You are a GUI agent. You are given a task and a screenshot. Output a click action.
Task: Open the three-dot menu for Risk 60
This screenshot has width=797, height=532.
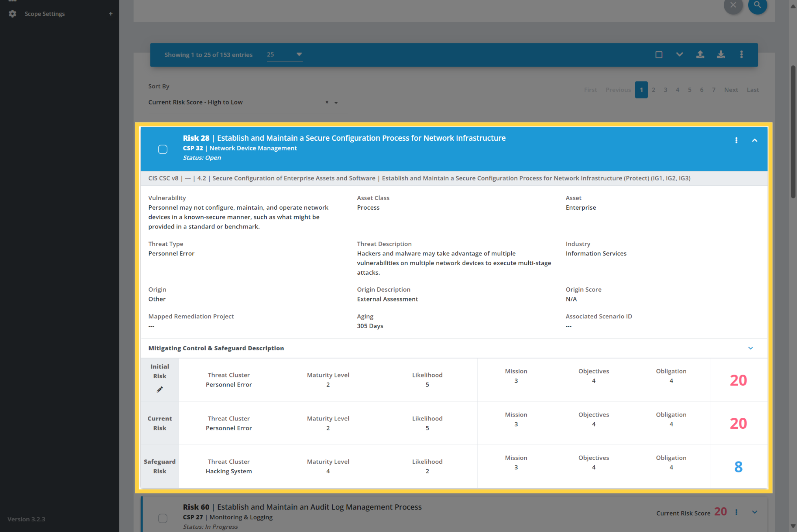pos(736,512)
